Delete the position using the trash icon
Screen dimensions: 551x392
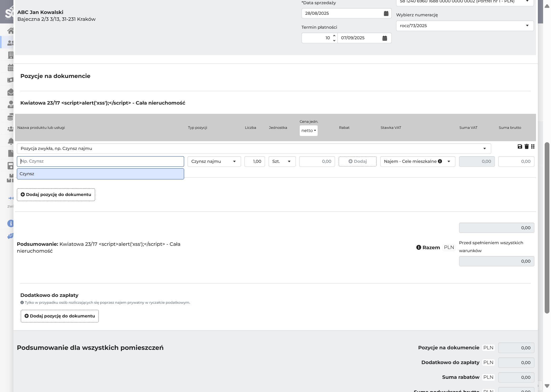[x=527, y=146]
